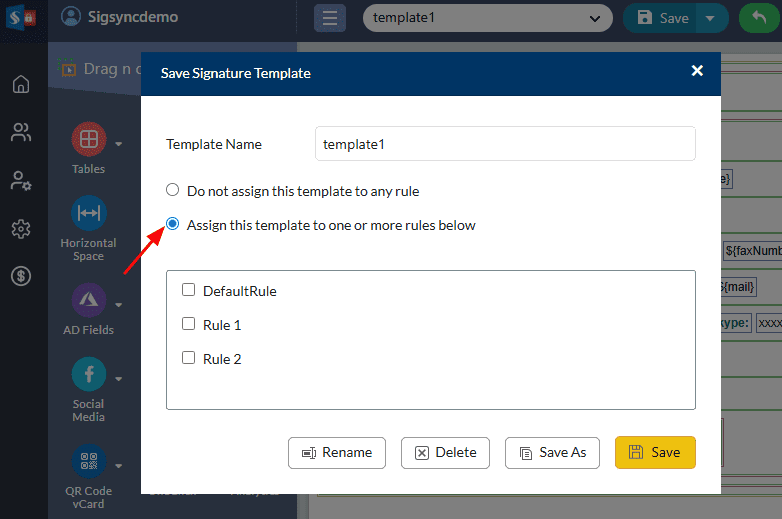Click the Social Media icon
782x519 pixels.
pos(88,374)
